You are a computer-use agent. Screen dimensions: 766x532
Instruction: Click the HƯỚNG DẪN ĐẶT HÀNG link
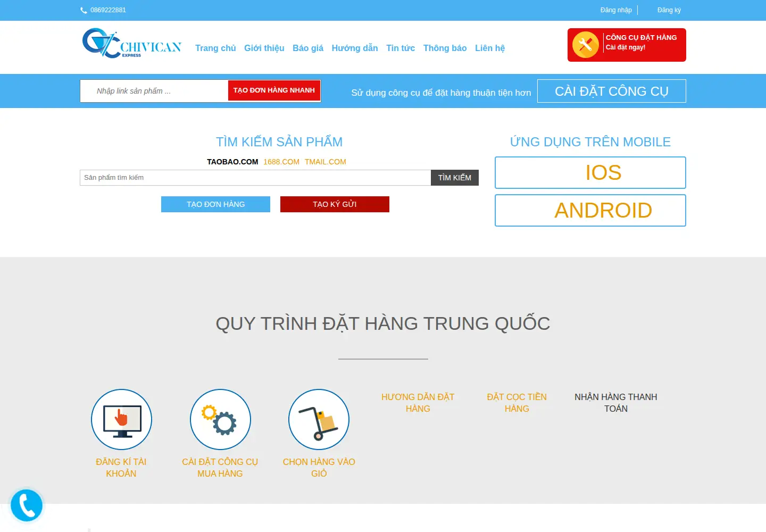[x=418, y=403]
